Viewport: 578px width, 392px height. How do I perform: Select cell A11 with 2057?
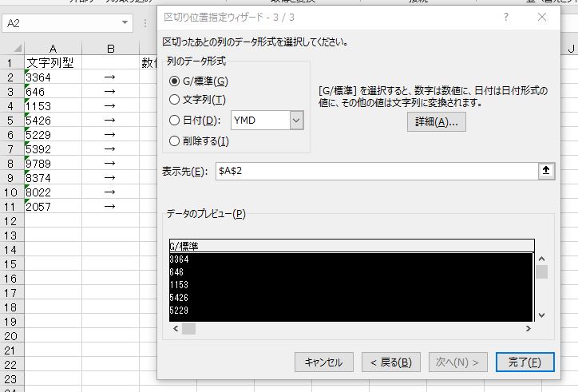pyautogui.click(x=53, y=207)
